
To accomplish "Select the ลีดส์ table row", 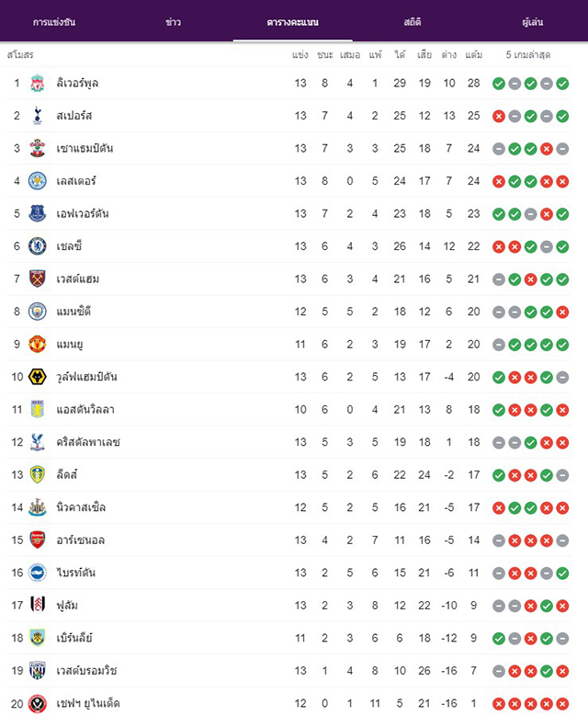I will pyautogui.click(x=288, y=475).
